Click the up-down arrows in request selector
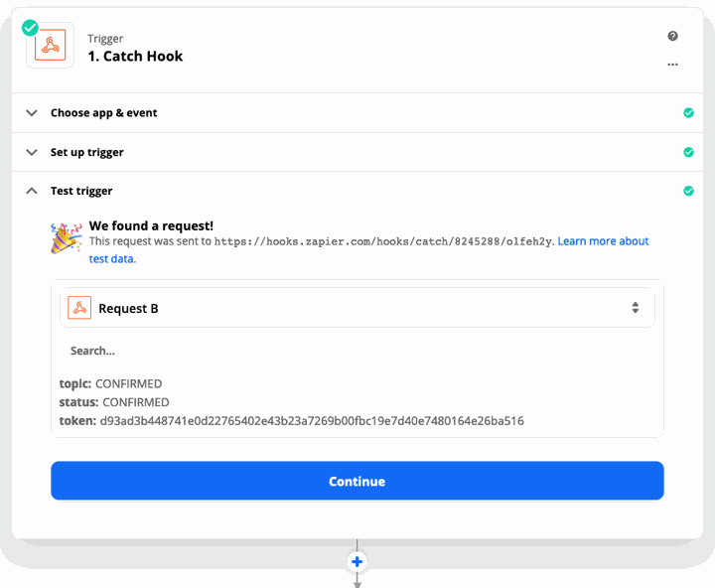Image resolution: width=715 pixels, height=588 pixels. click(x=636, y=308)
